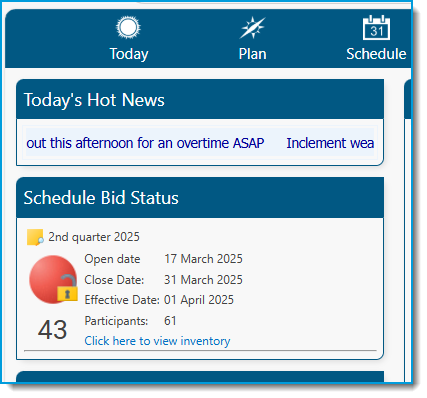The width and height of the screenshot is (427, 398).
Task: Click the 'Inclement wea' news ticker item
Action: (x=330, y=143)
